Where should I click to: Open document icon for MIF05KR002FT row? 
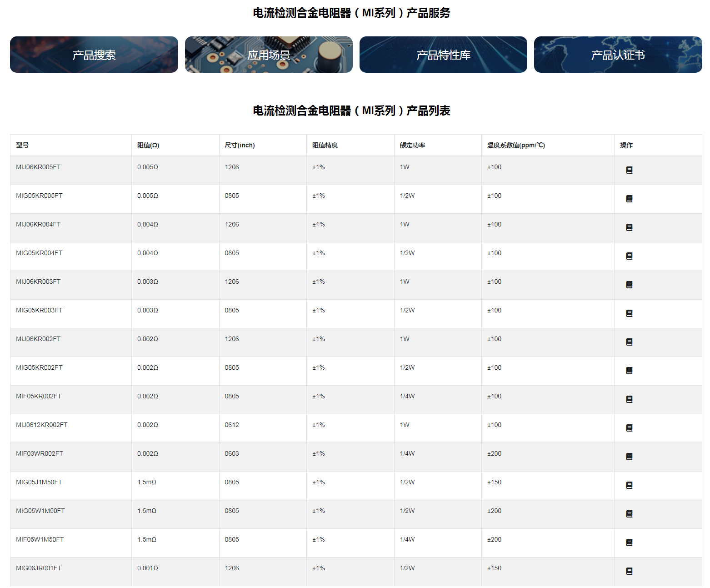(x=629, y=399)
